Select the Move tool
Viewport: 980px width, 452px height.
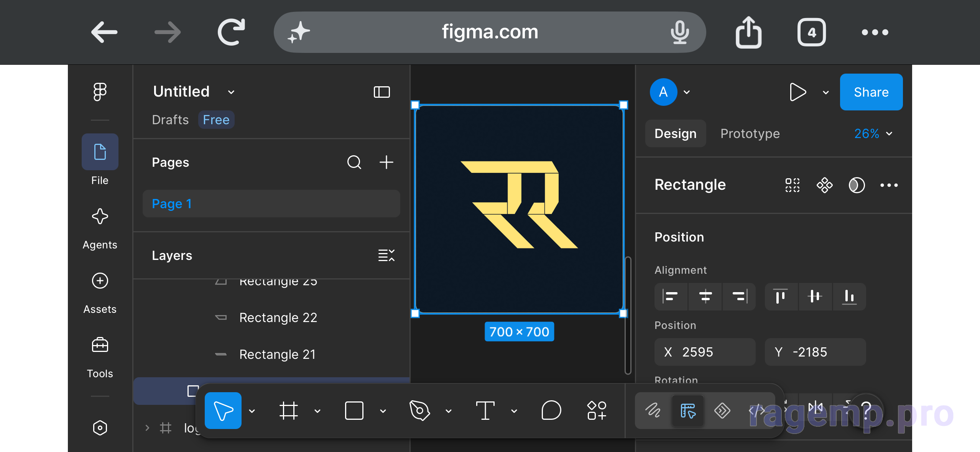tap(223, 411)
